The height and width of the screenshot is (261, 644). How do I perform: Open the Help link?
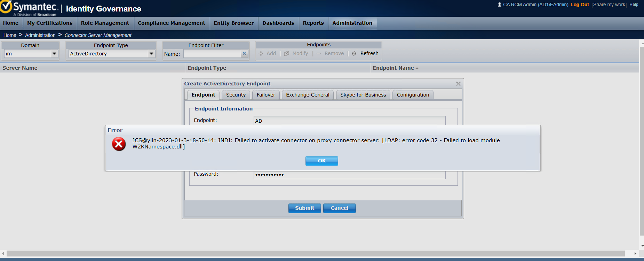click(x=634, y=5)
